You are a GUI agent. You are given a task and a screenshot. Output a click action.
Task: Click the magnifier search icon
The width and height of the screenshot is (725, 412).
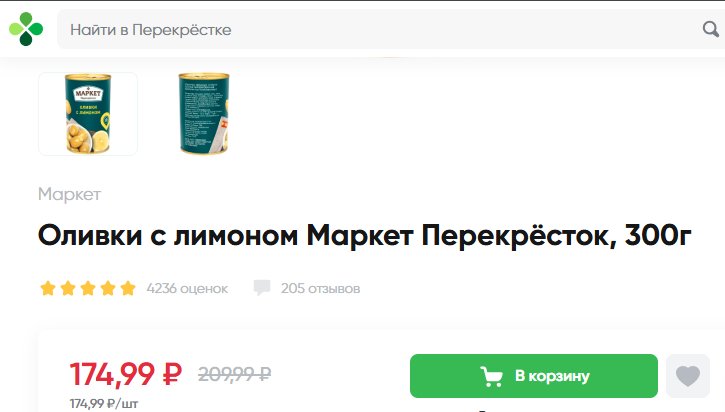pos(711,29)
